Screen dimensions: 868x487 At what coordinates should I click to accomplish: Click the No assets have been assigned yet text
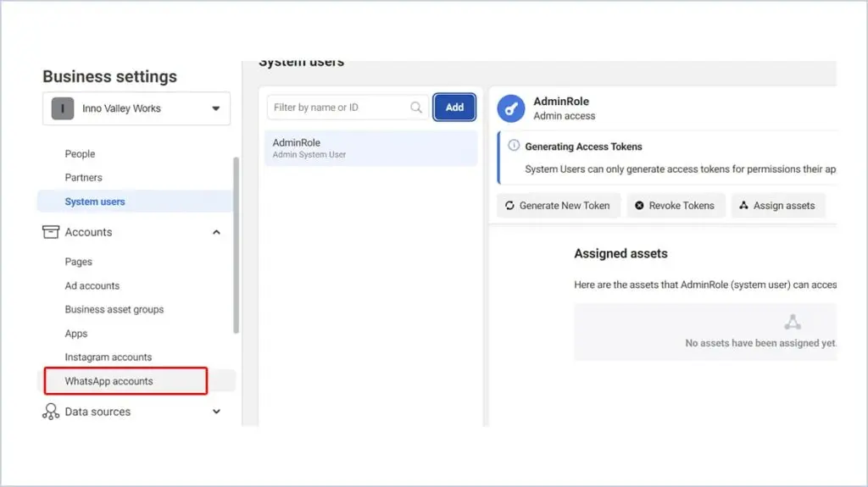click(760, 343)
